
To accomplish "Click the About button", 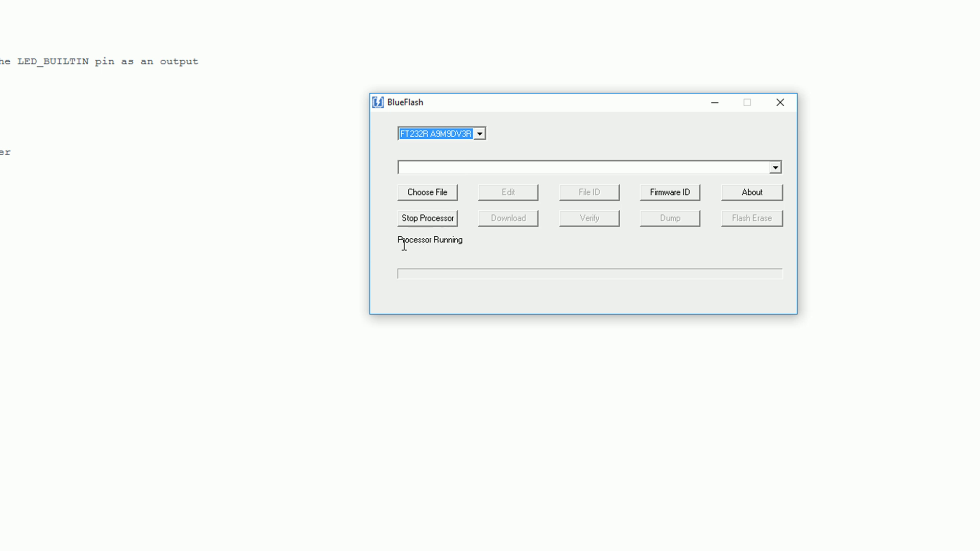I will click(752, 192).
